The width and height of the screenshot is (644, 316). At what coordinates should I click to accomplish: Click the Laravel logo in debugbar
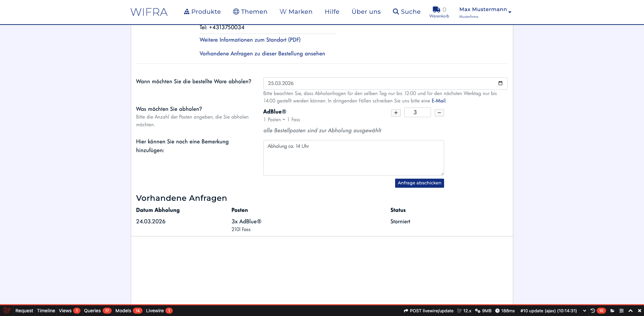[7, 311]
